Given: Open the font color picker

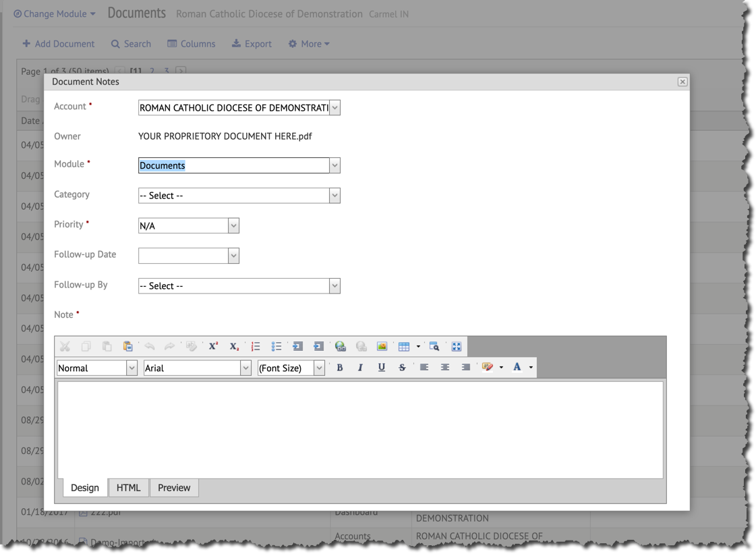Looking at the screenshot, I should click(x=517, y=367).
